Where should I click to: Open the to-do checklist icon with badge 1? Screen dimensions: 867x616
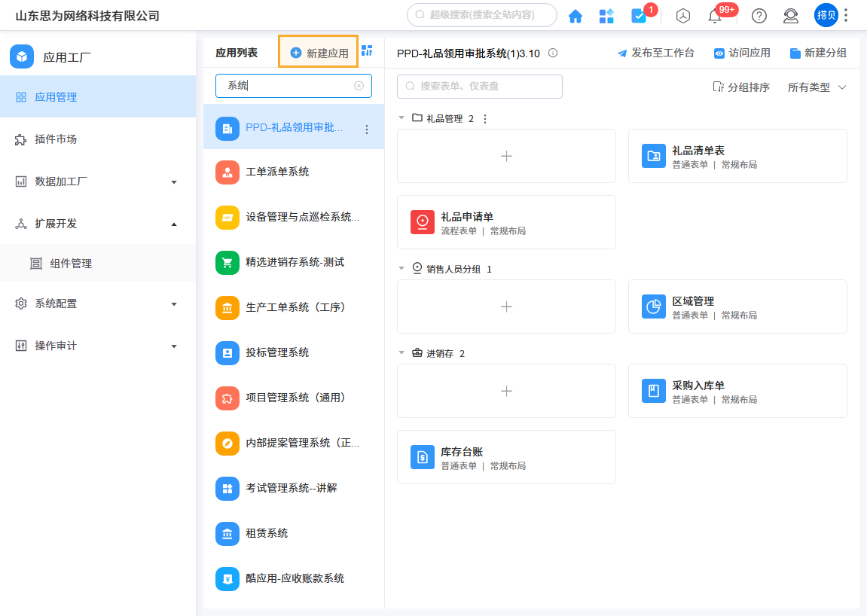click(x=637, y=15)
